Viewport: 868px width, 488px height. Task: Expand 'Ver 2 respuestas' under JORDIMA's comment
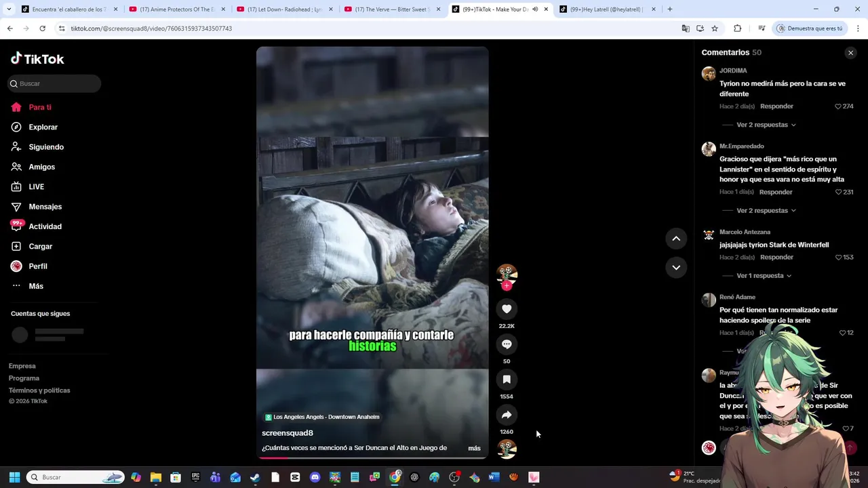pyautogui.click(x=766, y=125)
